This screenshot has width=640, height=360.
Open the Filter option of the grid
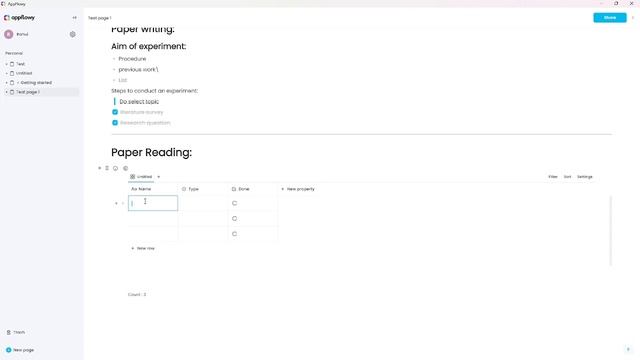pyautogui.click(x=553, y=177)
